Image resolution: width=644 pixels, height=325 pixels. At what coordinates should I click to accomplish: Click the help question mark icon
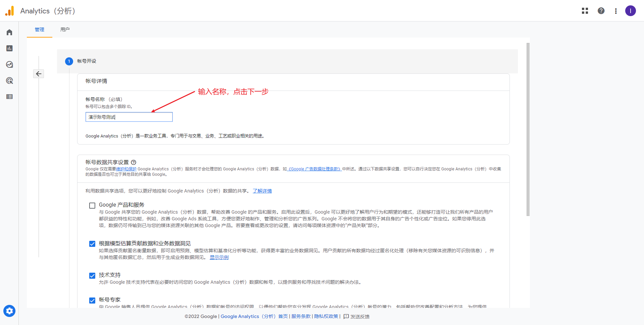coord(601,11)
